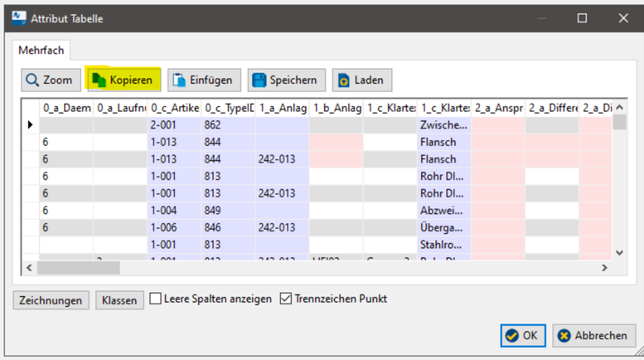The width and height of the screenshot is (644, 360).
Task: Select the first row marker arrow
Action: point(31,124)
